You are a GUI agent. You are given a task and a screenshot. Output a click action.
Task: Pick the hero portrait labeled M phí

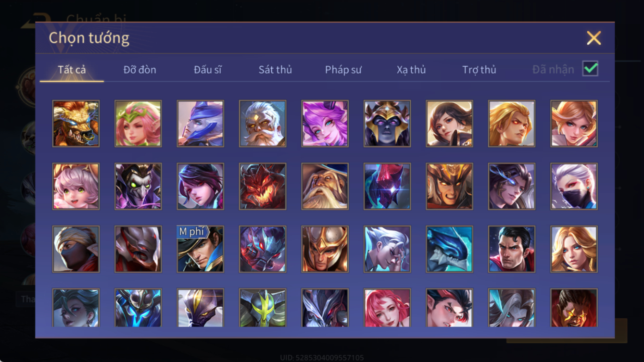click(x=200, y=249)
